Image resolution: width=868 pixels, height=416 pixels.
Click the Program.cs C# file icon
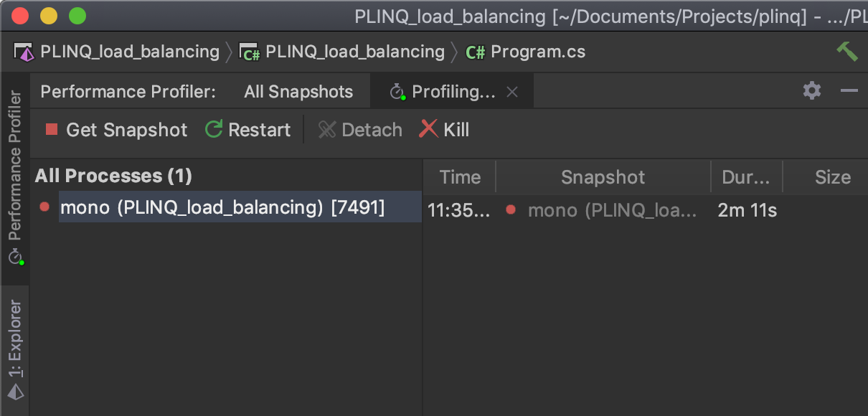coord(475,52)
